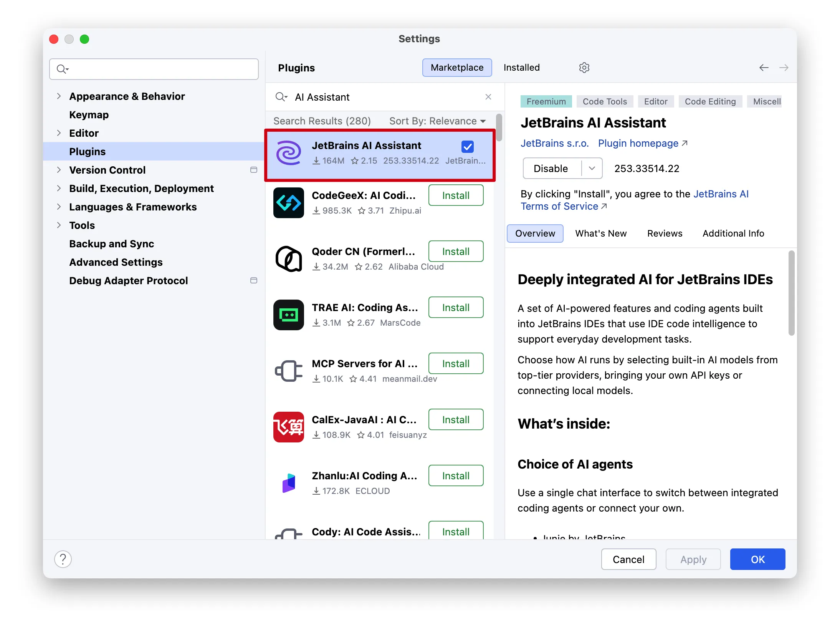This screenshot has height=636, width=840.
Task: Open the What's New tab
Action: (x=601, y=234)
